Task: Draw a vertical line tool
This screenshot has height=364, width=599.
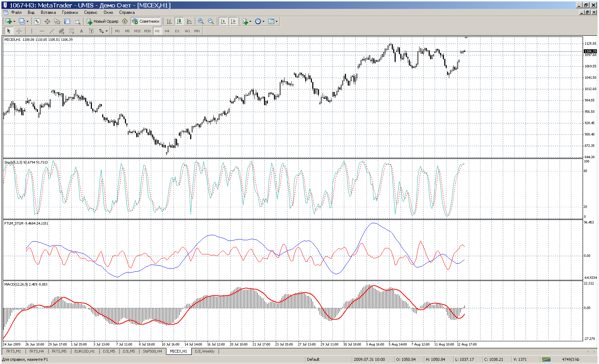Action: coord(32,31)
